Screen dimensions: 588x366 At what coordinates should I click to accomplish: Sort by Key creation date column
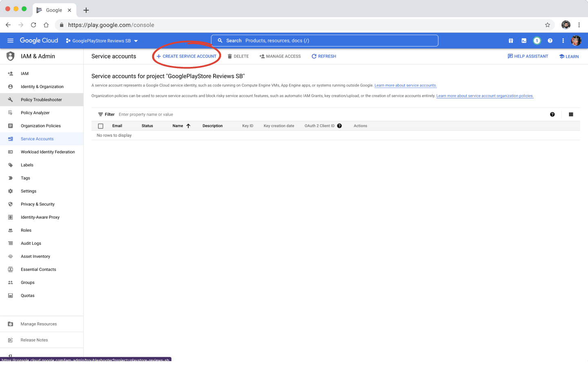click(x=279, y=126)
